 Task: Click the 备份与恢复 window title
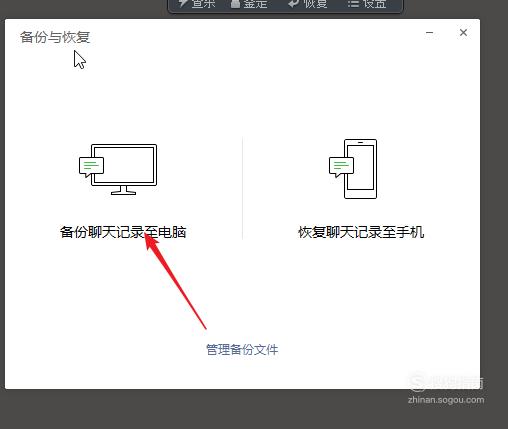(x=55, y=37)
